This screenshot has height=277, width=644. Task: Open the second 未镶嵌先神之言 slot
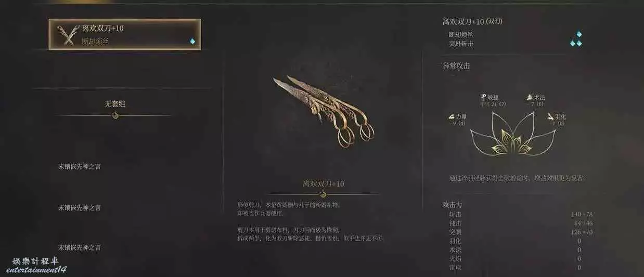click(80, 208)
